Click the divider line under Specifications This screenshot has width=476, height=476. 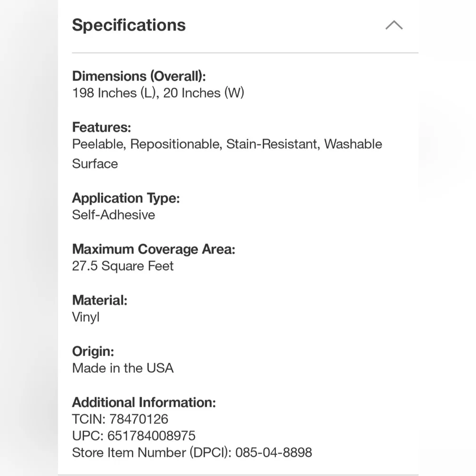coord(245,53)
